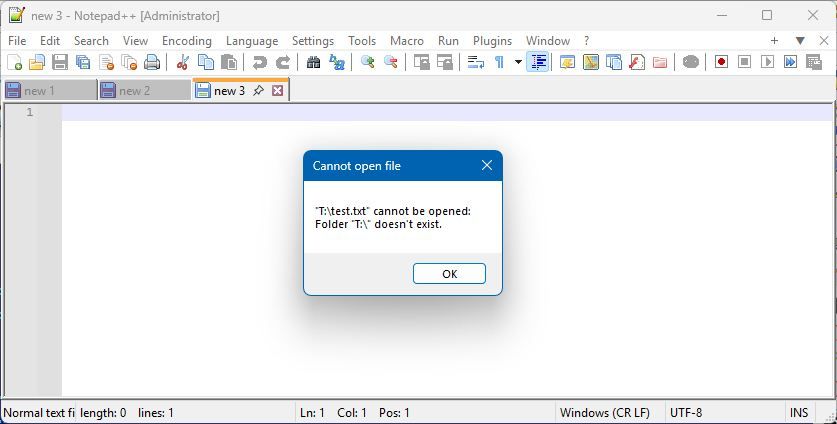Click the plus new-tab button in menu bar
The height and width of the screenshot is (424, 837).
pos(774,41)
